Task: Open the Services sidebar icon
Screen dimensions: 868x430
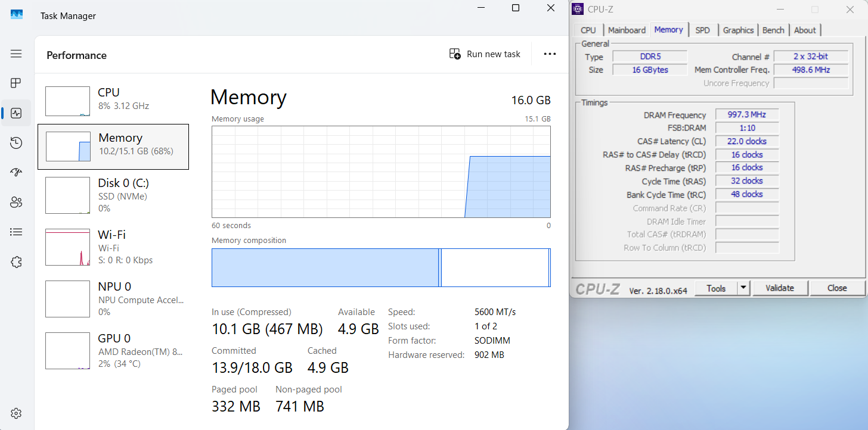Action: coord(16,262)
